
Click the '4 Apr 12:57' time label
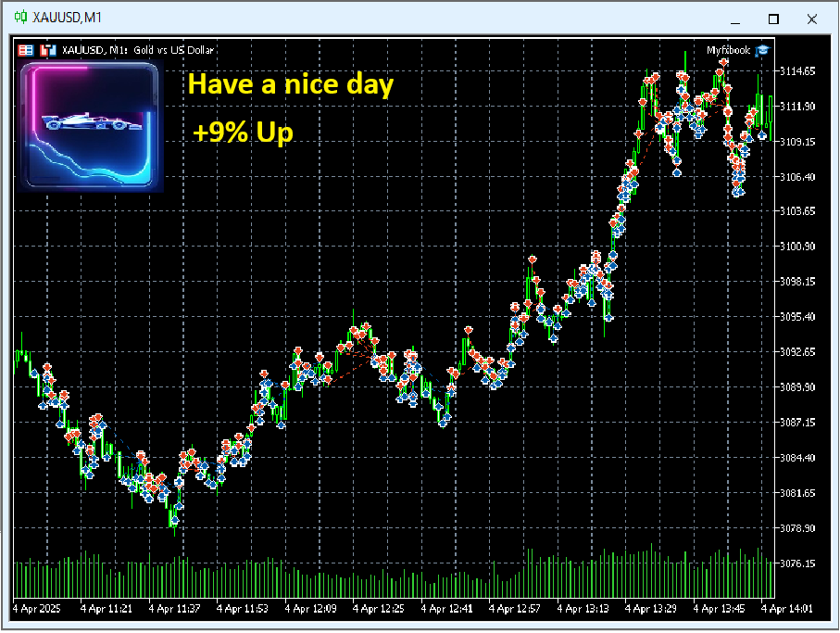(x=514, y=609)
